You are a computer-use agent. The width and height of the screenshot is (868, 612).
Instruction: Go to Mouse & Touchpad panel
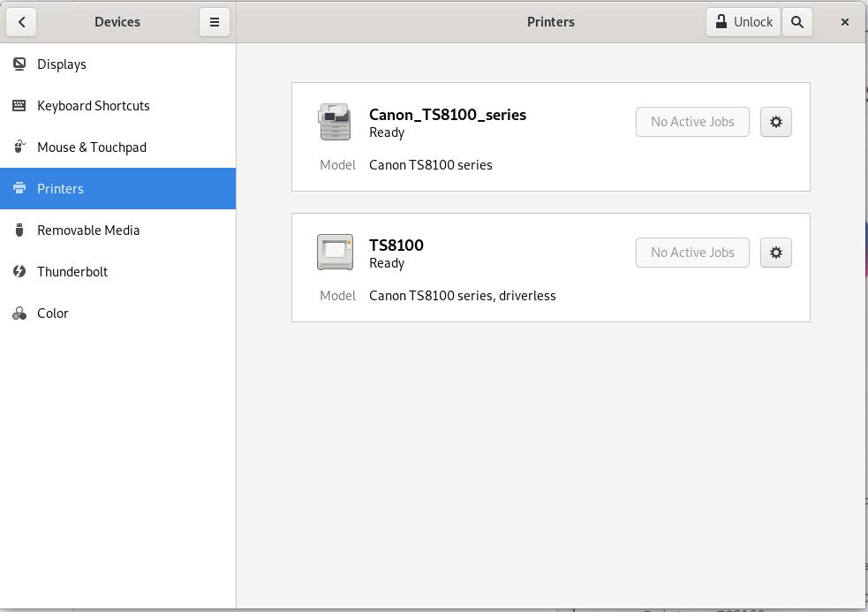click(x=91, y=147)
